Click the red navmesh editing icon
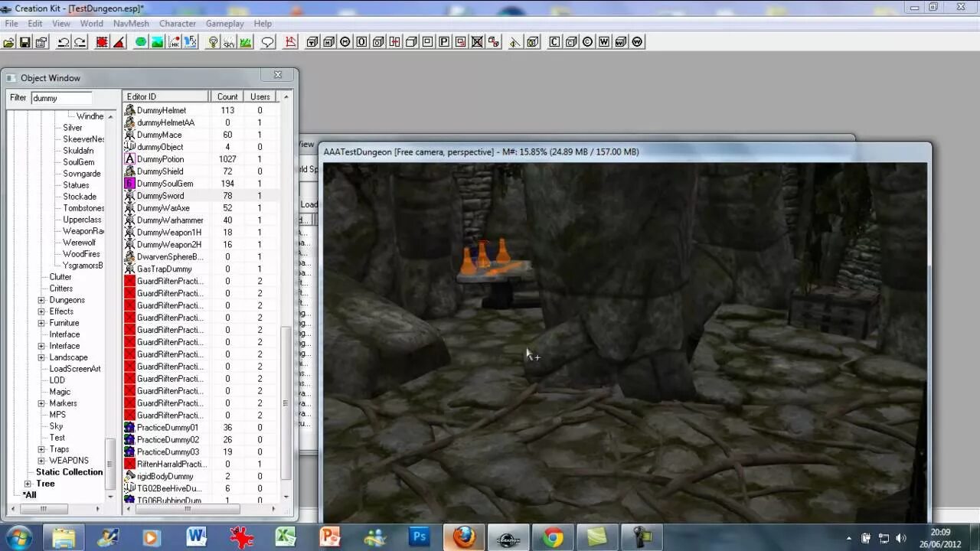The image size is (980, 551). 290,42
